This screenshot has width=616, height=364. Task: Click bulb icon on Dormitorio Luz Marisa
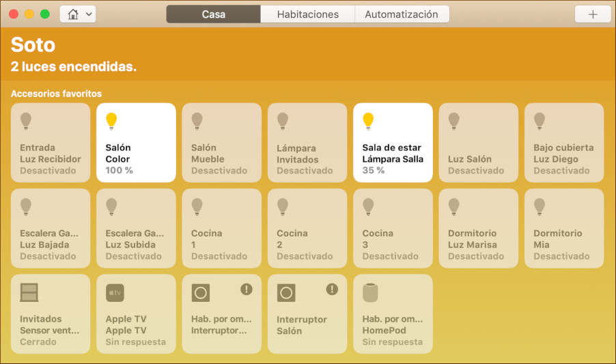coord(453,206)
